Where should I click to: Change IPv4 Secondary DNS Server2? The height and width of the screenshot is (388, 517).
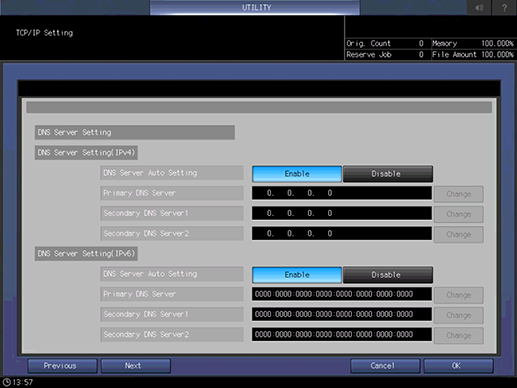pos(459,234)
